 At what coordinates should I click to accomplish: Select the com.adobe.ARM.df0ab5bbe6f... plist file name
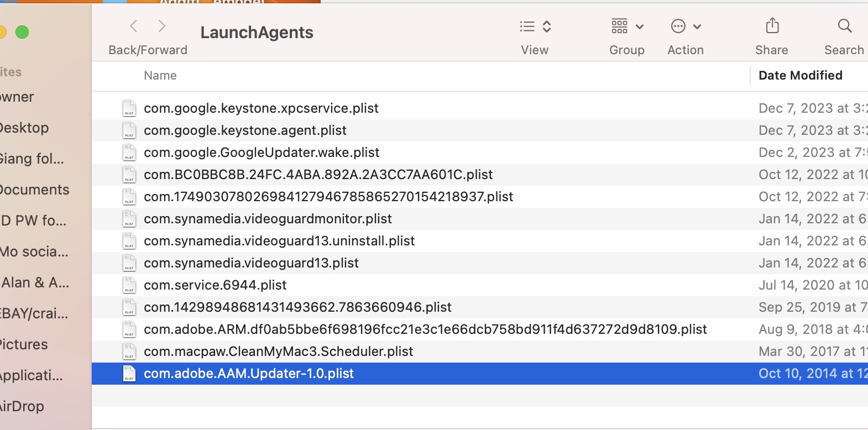(x=425, y=329)
